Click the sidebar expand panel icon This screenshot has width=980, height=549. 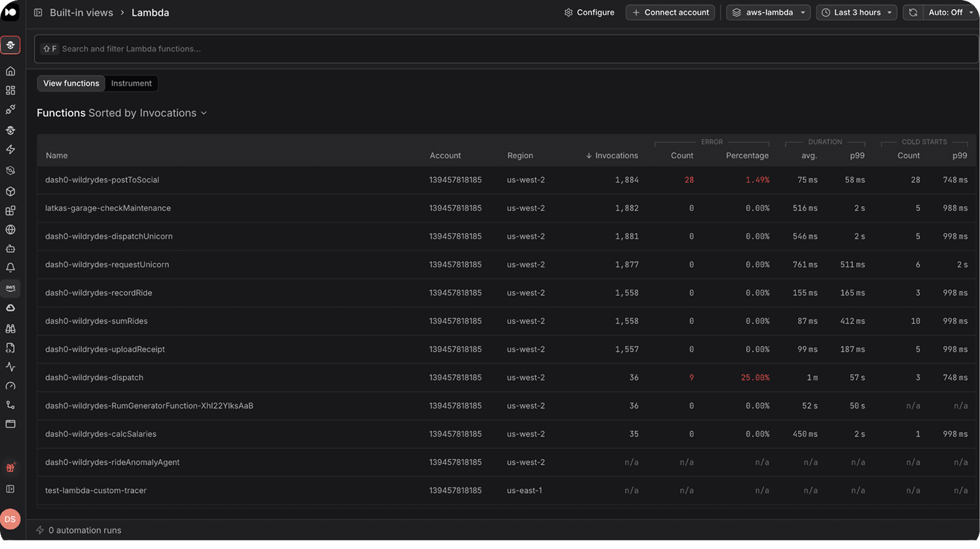(11, 489)
